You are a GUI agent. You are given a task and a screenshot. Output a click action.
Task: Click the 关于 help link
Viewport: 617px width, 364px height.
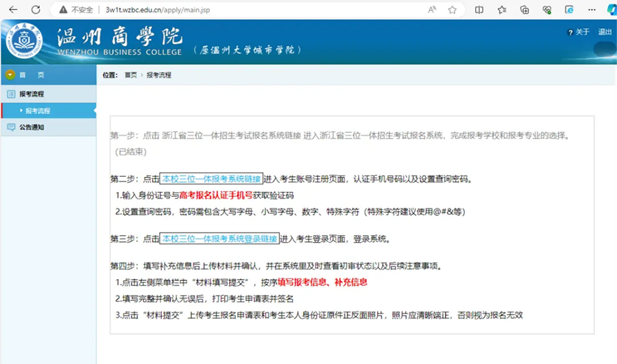coord(582,32)
